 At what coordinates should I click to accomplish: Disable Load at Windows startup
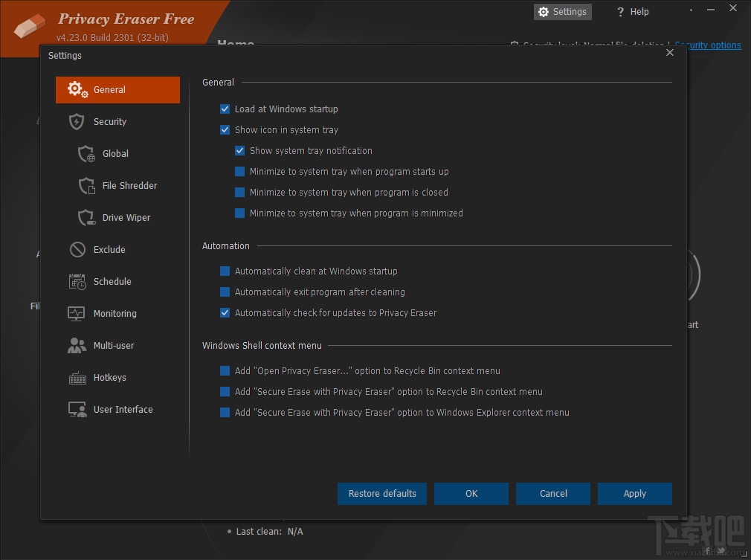click(x=225, y=109)
